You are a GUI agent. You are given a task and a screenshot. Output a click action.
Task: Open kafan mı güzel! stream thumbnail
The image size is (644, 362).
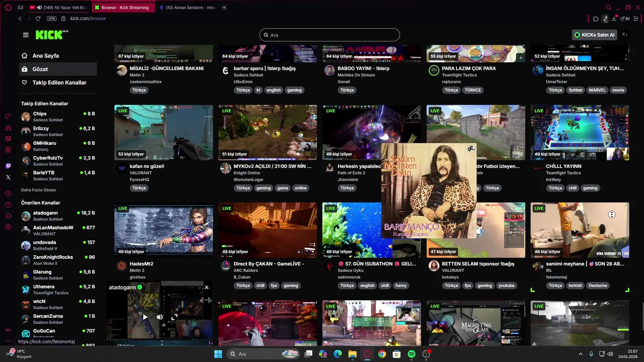(164, 133)
